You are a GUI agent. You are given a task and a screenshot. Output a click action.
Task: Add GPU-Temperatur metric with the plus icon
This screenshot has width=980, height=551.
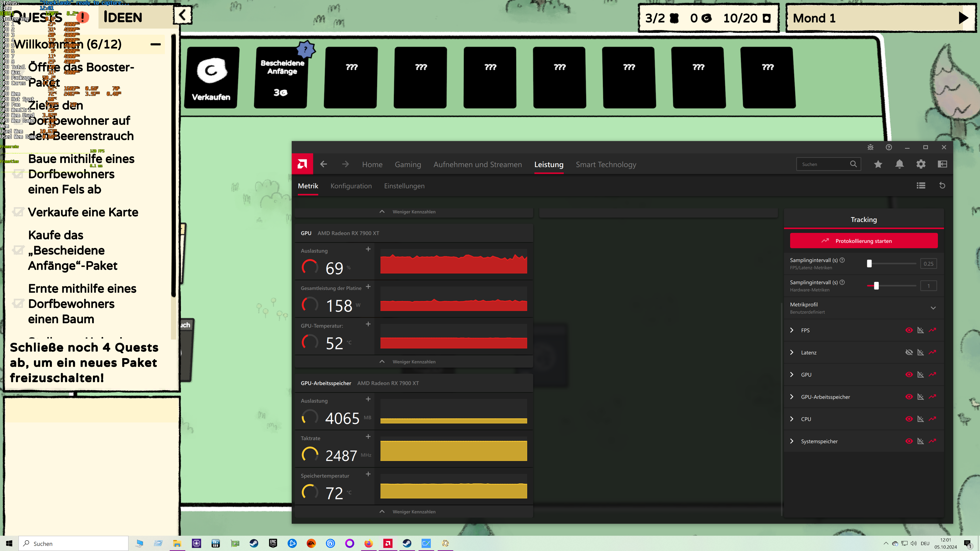pos(368,324)
